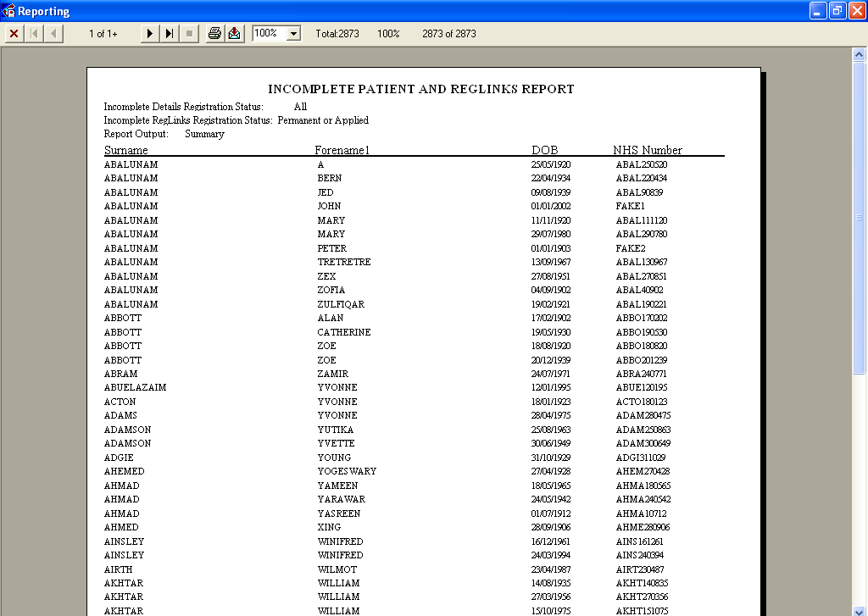Click the scroll down arrow of vertical scrollbar
Image resolution: width=868 pixels, height=616 pixels.
pyautogui.click(x=859, y=611)
